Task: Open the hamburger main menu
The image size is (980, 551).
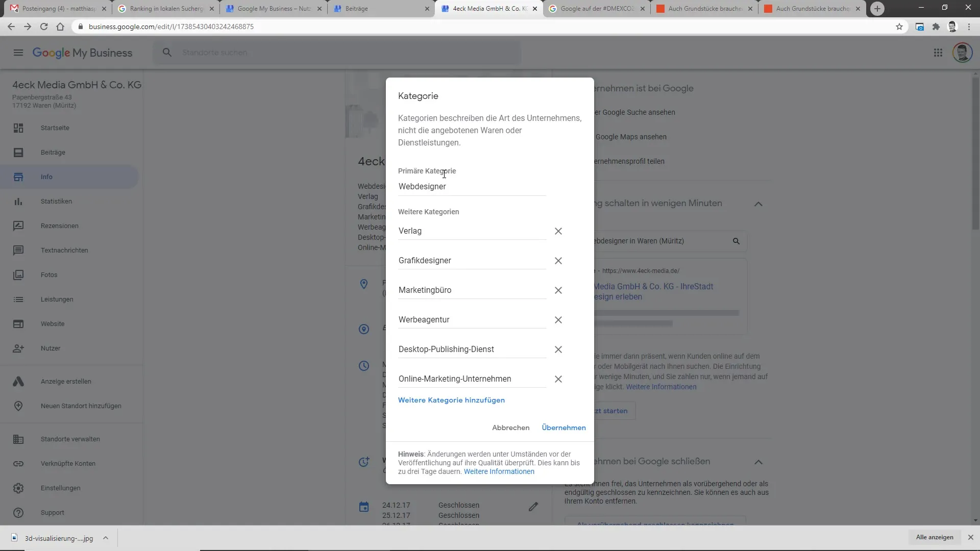Action: 18,53
